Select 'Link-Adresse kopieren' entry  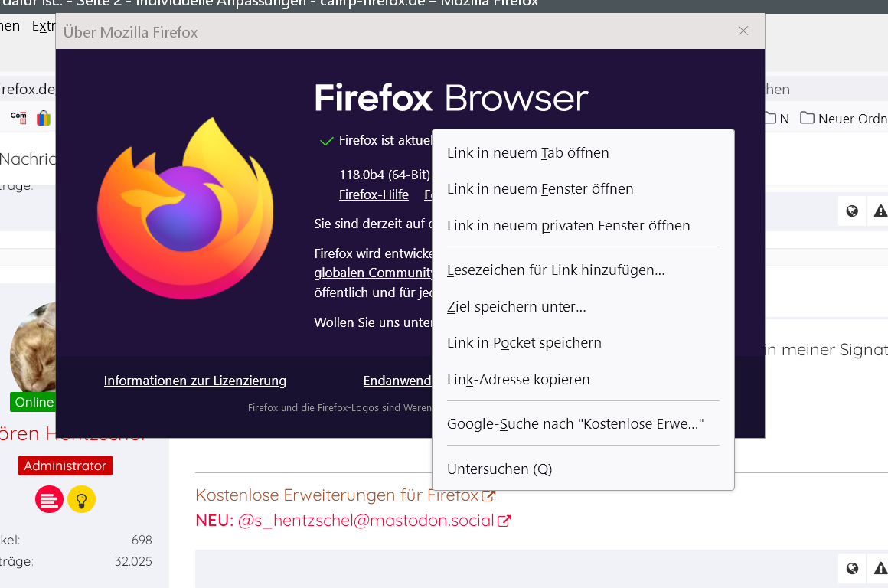point(583,380)
